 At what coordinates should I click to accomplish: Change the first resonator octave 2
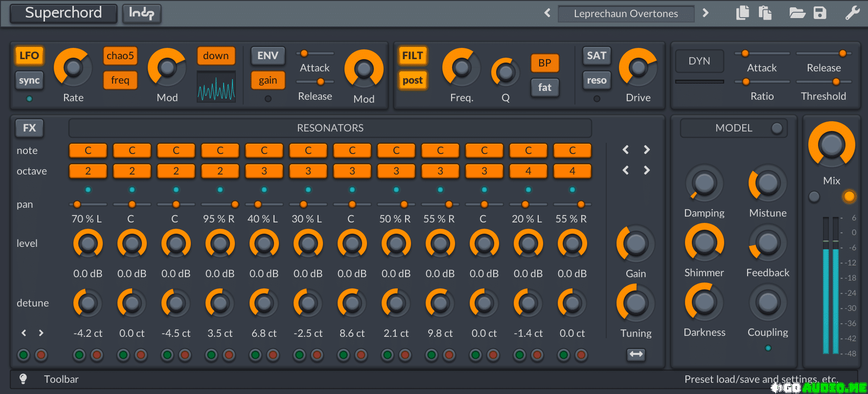(x=88, y=171)
